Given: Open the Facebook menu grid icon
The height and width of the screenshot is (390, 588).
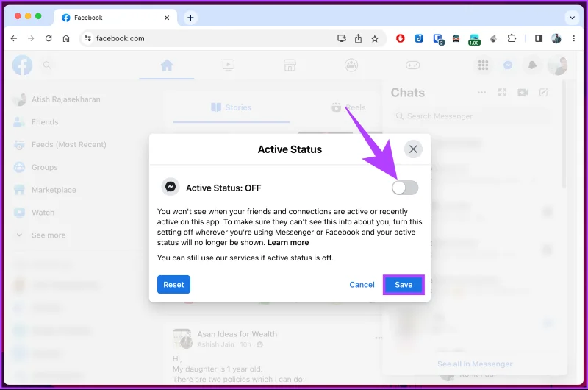Looking at the screenshot, I should point(484,65).
